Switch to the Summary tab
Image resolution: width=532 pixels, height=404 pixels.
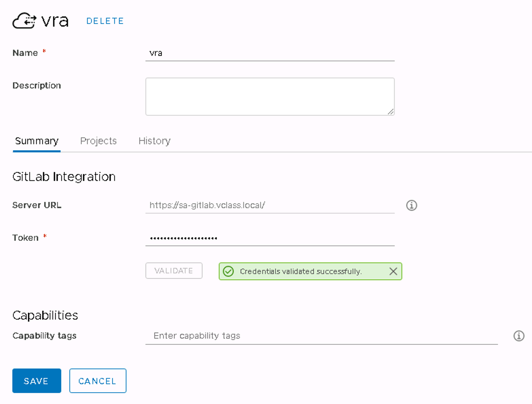click(37, 141)
